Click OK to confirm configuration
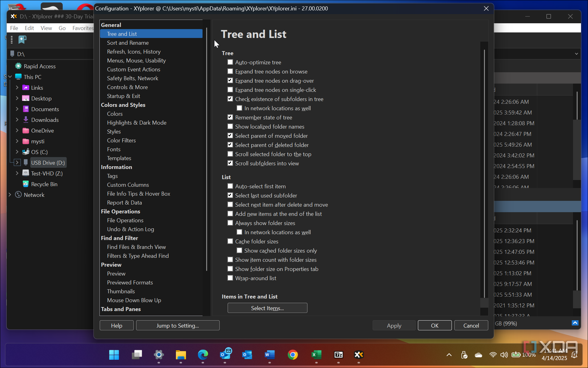The height and width of the screenshot is (368, 588). [x=435, y=325]
